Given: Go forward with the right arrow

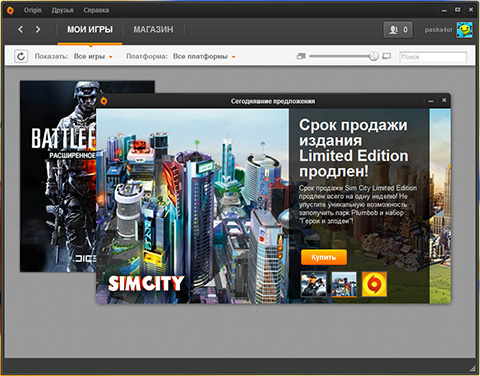Looking at the screenshot, I should (x=38, y=29).
